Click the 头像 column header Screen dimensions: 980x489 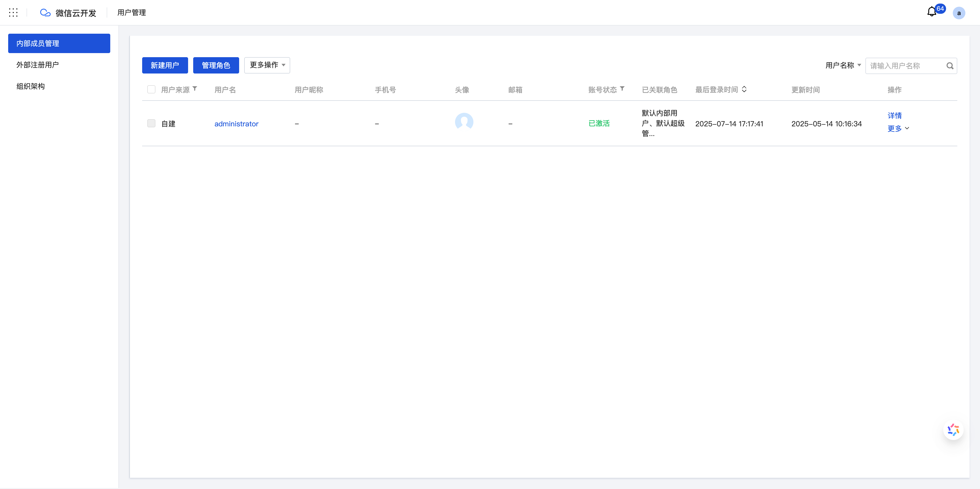coord(462,90)
